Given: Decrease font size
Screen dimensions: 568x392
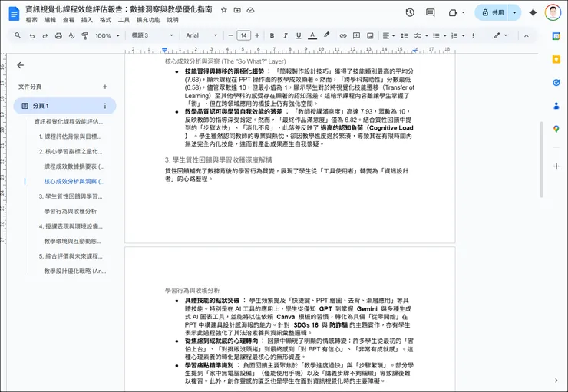Looking at the screenshot, I should [230, 35].
